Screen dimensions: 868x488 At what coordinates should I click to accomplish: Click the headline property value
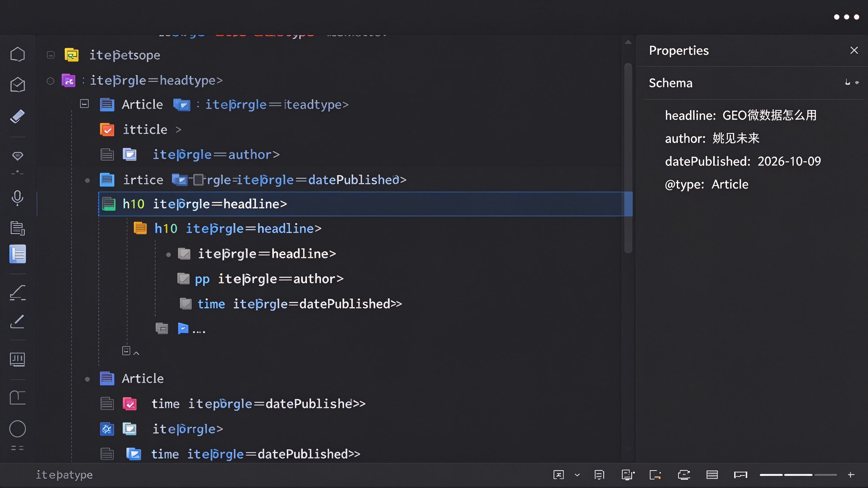click(770, 116)
